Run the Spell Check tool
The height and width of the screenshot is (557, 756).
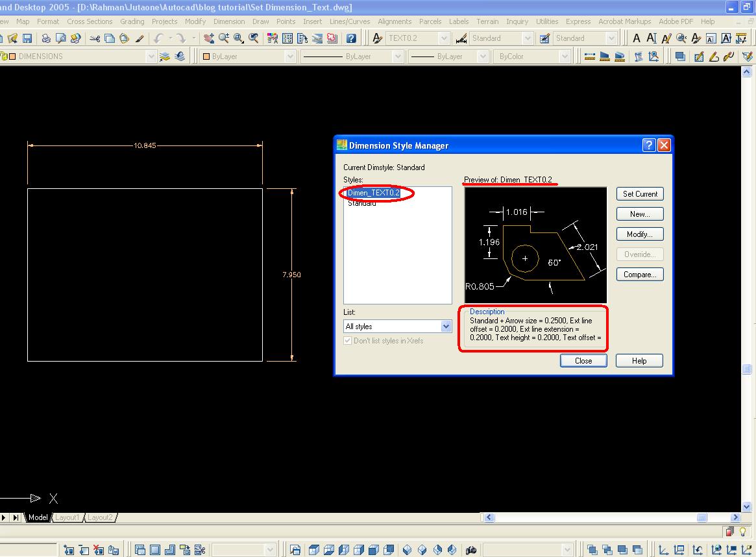pos(272,38)
